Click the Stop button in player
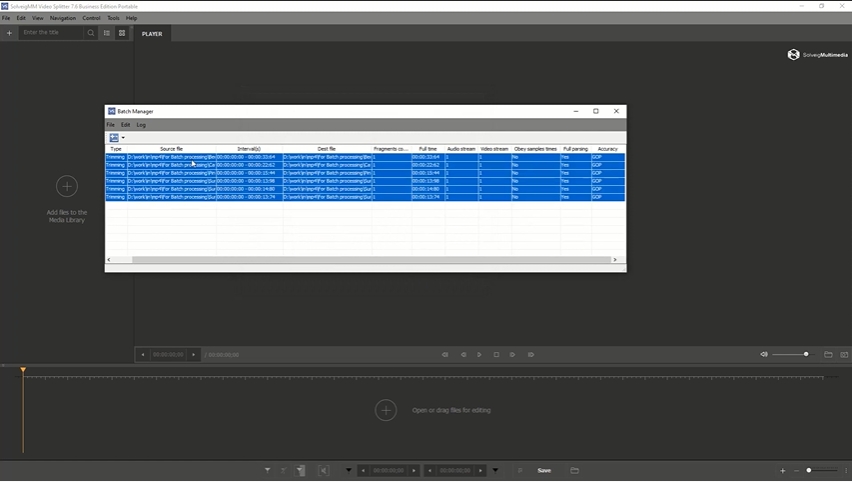 496,355
